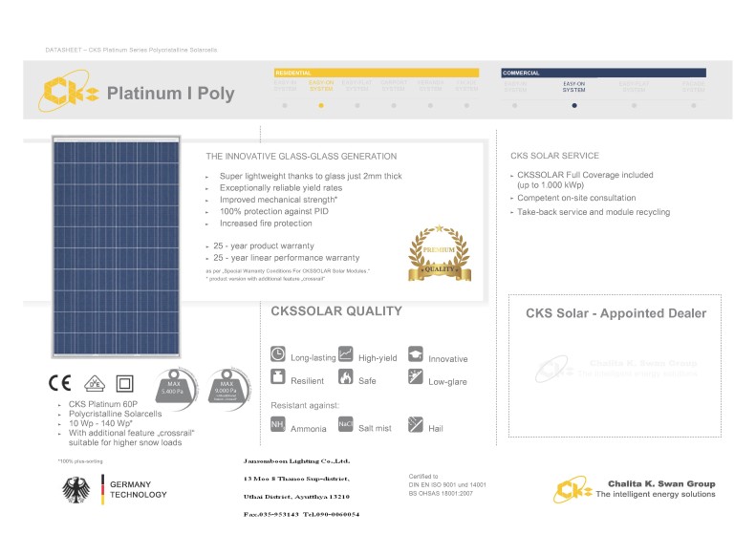This screenshot has height=534, width=756.
Task: Select the yellow dot under residential EASY-ON SYSTEM
Action: [x=321, y=105]
